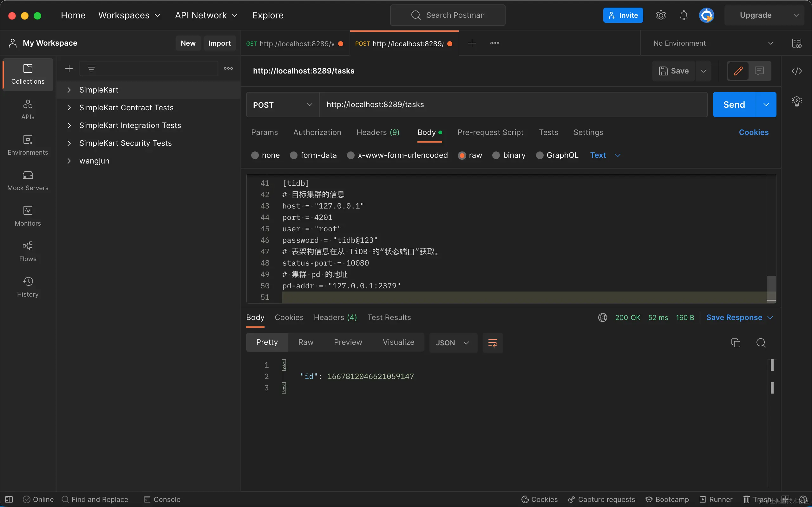Select the form-data body radio option
Viewport: 812px width, 507px height.
pyautogui.click(x=294, y=155)
